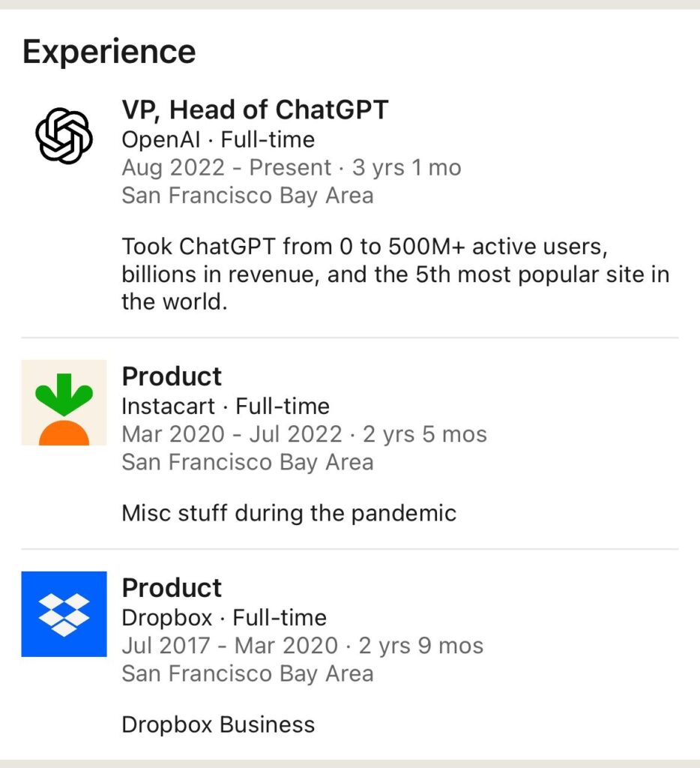The height and width of the screenshot is (768, 700).
Task: Open the "VP, Head of ChatGPT" position title
Action: click(x=255, y=110)
